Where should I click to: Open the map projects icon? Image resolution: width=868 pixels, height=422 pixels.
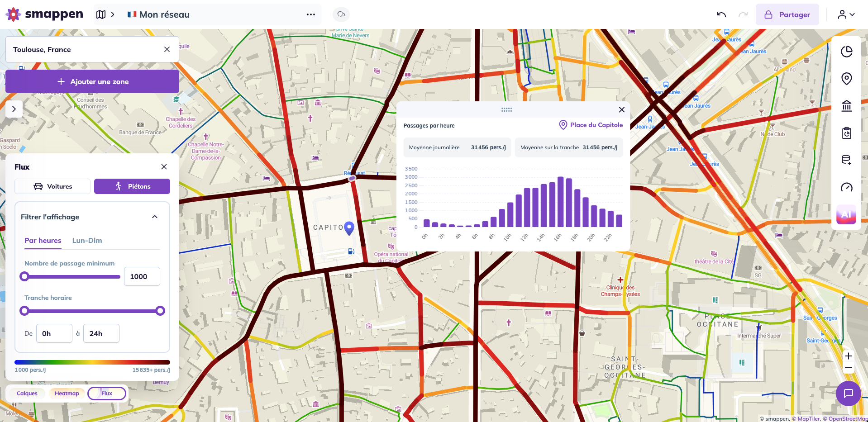[101, 14]
